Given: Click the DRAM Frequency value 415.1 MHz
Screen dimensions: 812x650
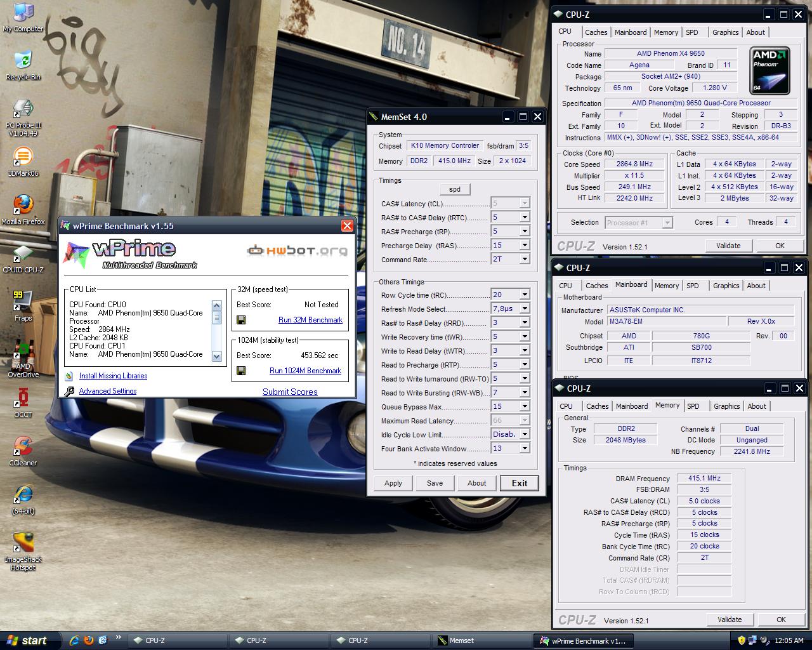Looking at the screenshot, I should point(704,478).
